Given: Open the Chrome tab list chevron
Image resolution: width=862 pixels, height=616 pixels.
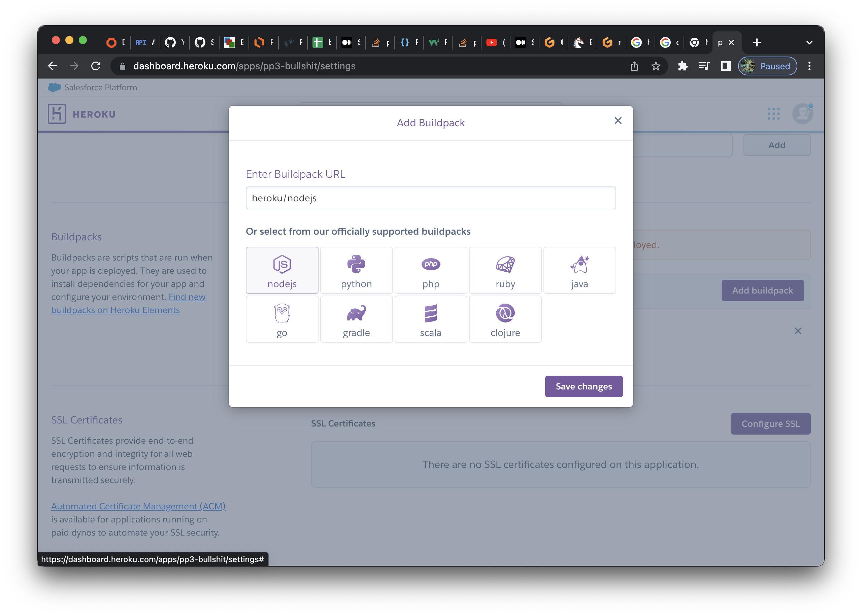Looking at the screenshot, I should (809, 42).
